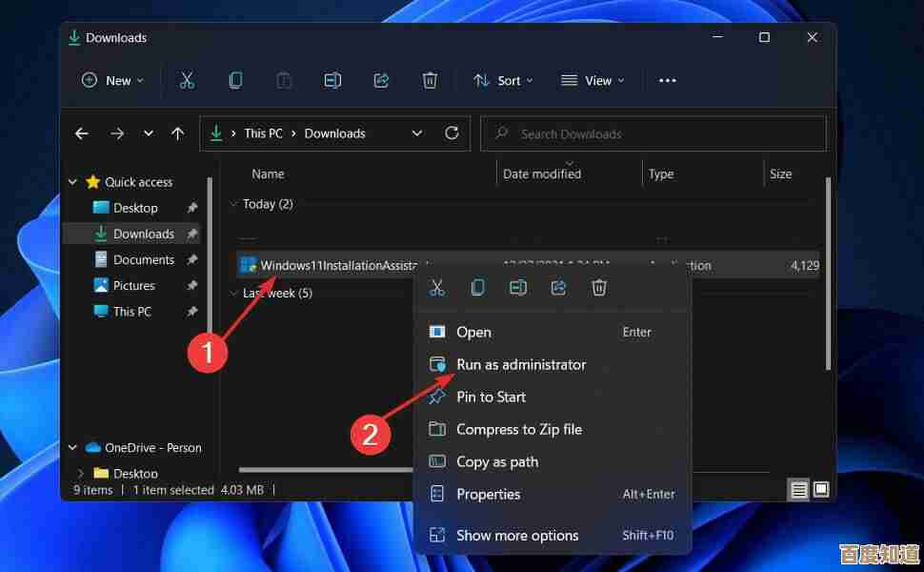The height and width of the screenshot is (572, 924).
Task: Open the Sort dropdown menu
Action: click(x=504, y=81)
